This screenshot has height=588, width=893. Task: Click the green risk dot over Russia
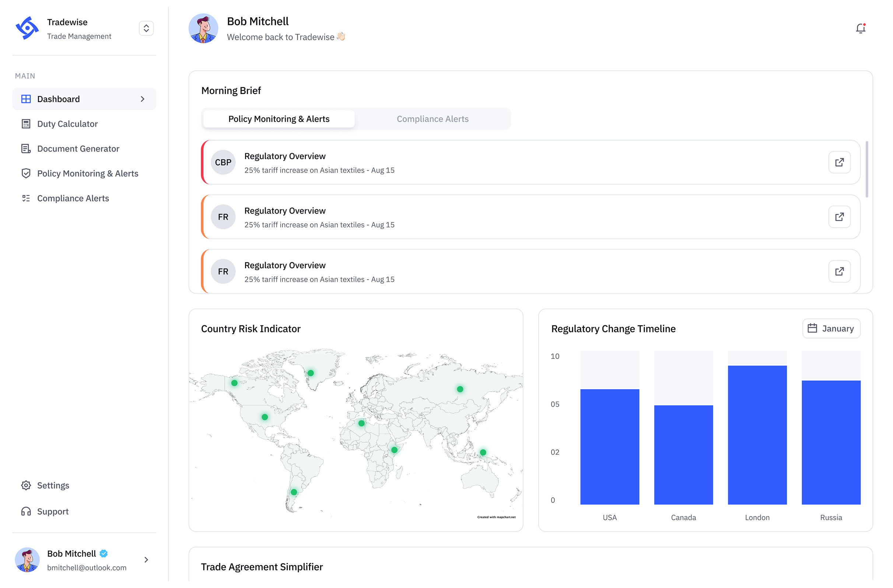(460, 389)
